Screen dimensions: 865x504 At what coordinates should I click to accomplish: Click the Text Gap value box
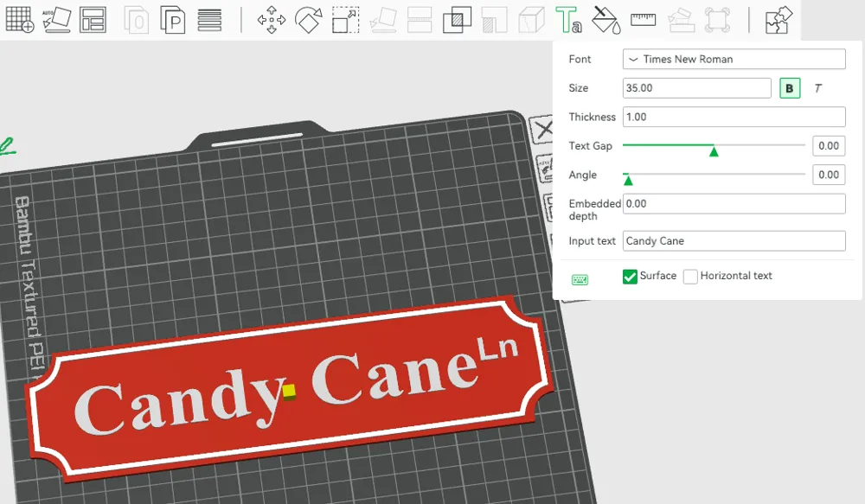click(829, 146)
